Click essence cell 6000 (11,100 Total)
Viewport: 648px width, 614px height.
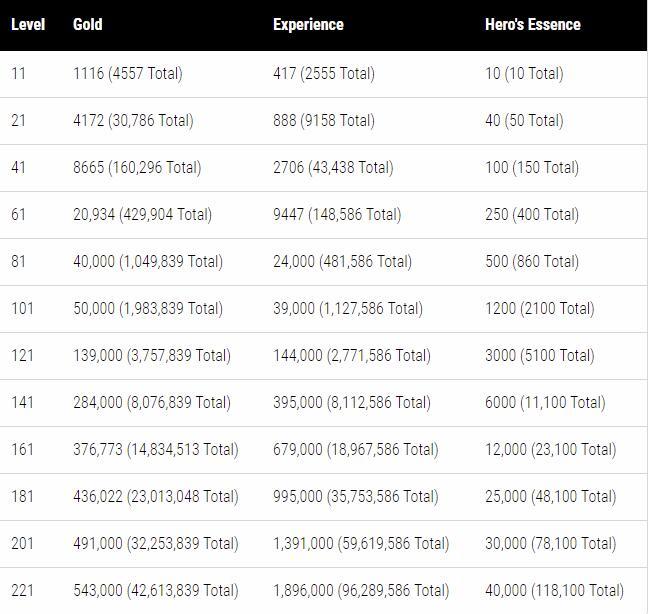tap(545, 402)
